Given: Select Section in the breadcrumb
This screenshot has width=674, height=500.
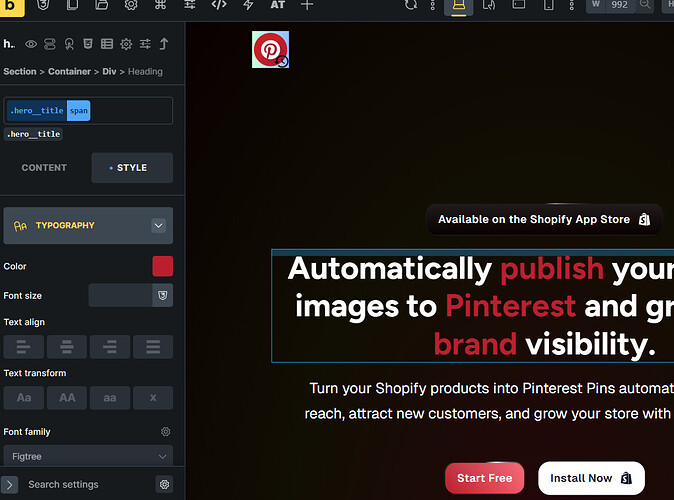Looking at the screenshot, I should (20, 71).
